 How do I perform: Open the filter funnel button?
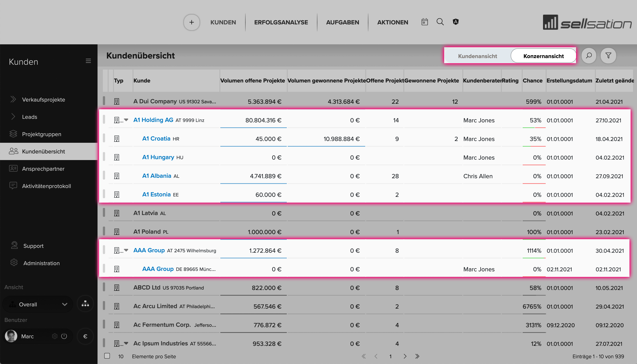(608, 55)
